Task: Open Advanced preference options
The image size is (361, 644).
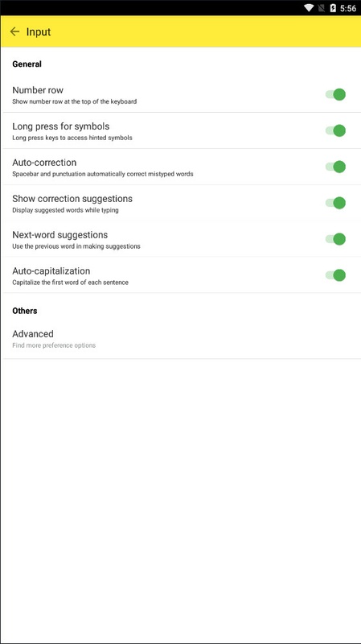Action: [x=180, y=339]
